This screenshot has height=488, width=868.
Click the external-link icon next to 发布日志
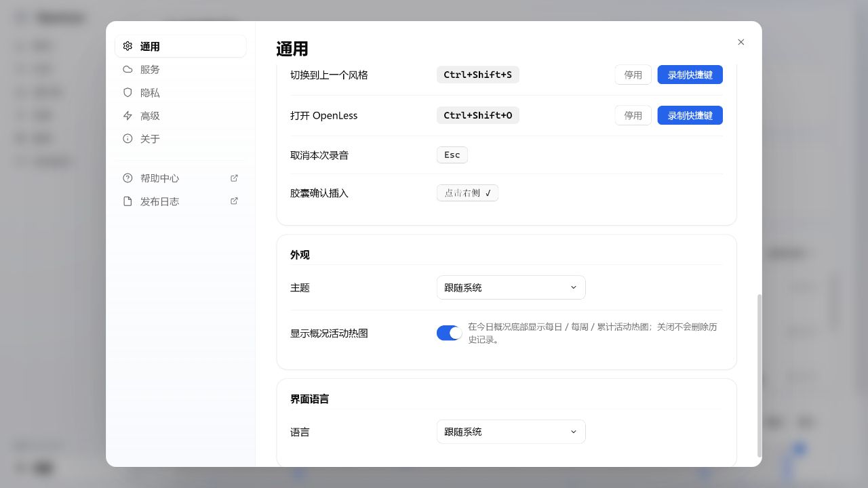coord(235,201)
